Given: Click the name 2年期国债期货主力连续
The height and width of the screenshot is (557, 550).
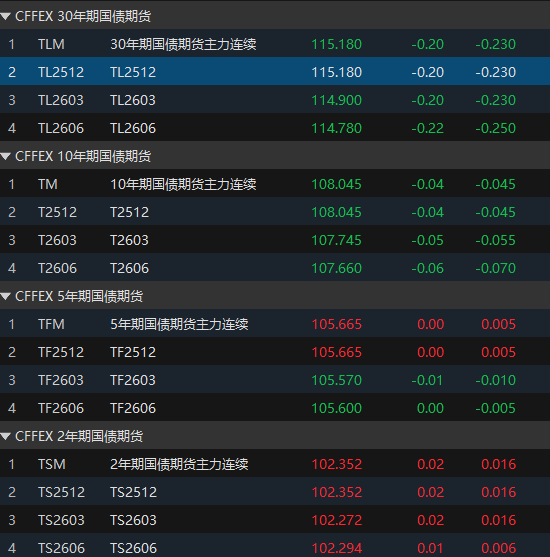Looking at the screenshot, I should click(x=179, y=464).
